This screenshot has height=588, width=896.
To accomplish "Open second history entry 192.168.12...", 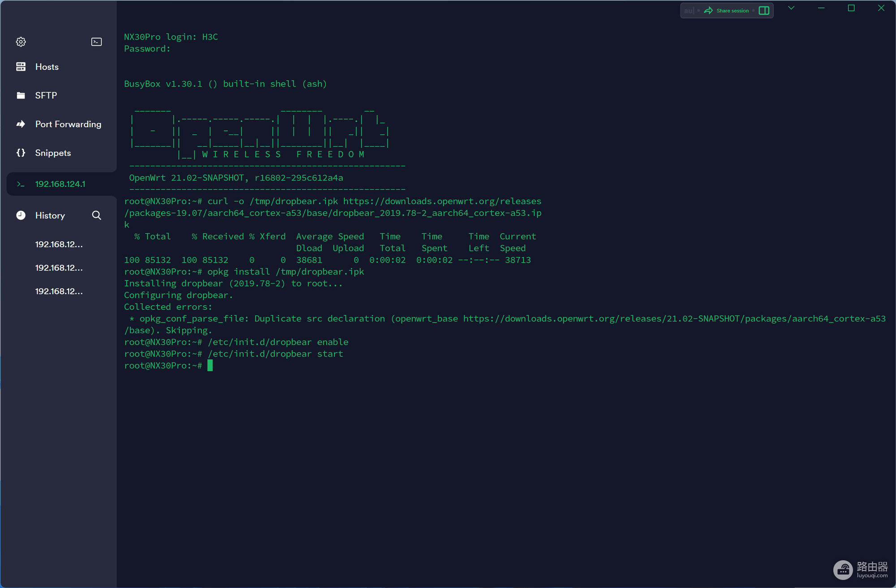I will (x=59, y=268).
